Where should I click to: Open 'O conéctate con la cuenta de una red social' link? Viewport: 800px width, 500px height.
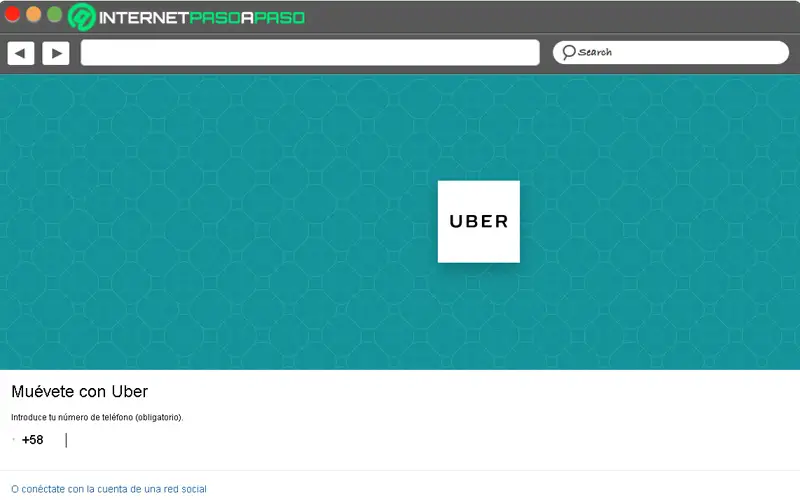tap(109, 489)
